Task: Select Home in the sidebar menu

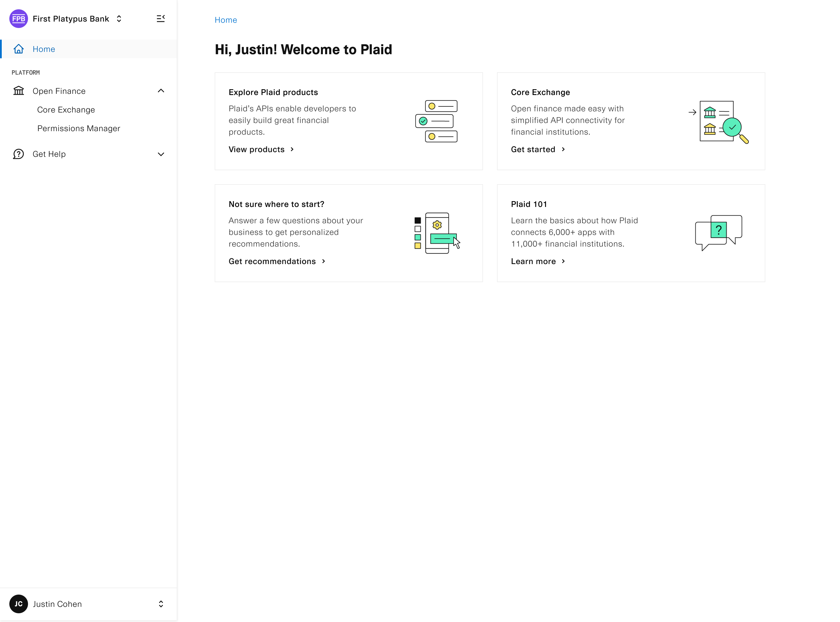Action: point(89,49)
